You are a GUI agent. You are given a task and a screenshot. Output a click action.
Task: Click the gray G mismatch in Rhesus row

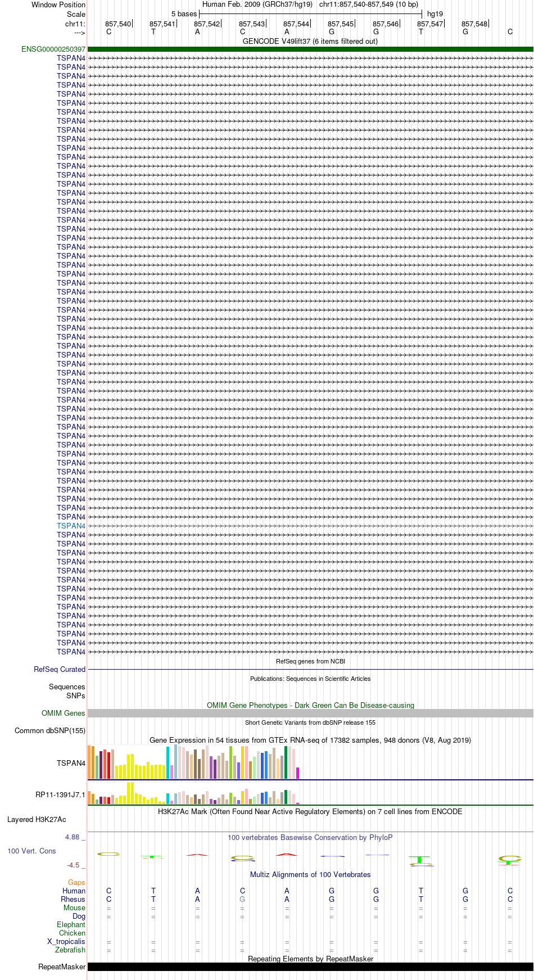click(x=242, y=899)
